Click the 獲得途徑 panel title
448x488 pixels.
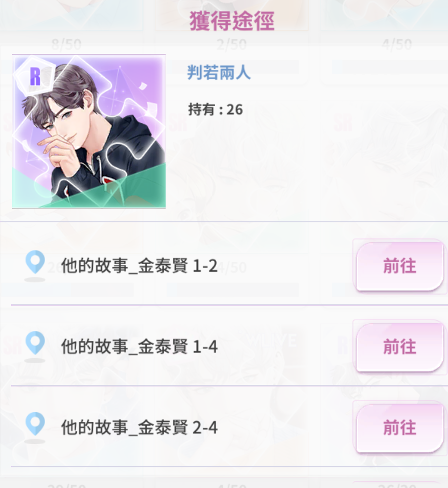pos(232,21)
